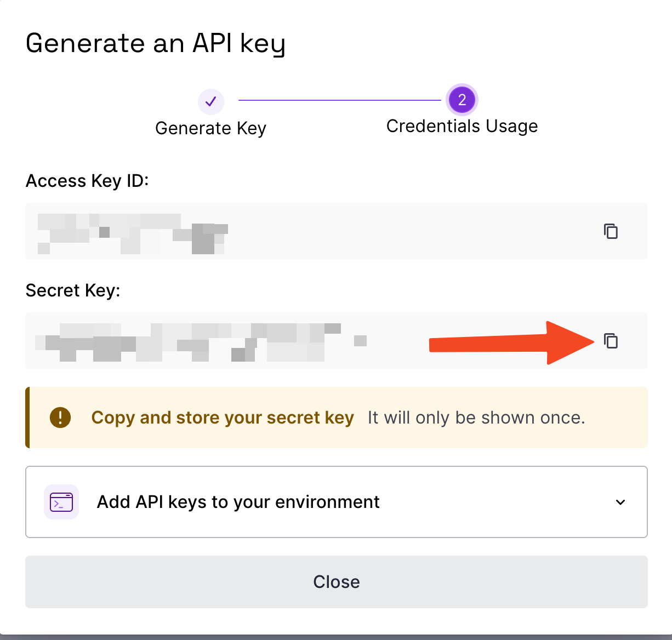
Task: Copy the Access Key ID value
Action: pos(611,231)
